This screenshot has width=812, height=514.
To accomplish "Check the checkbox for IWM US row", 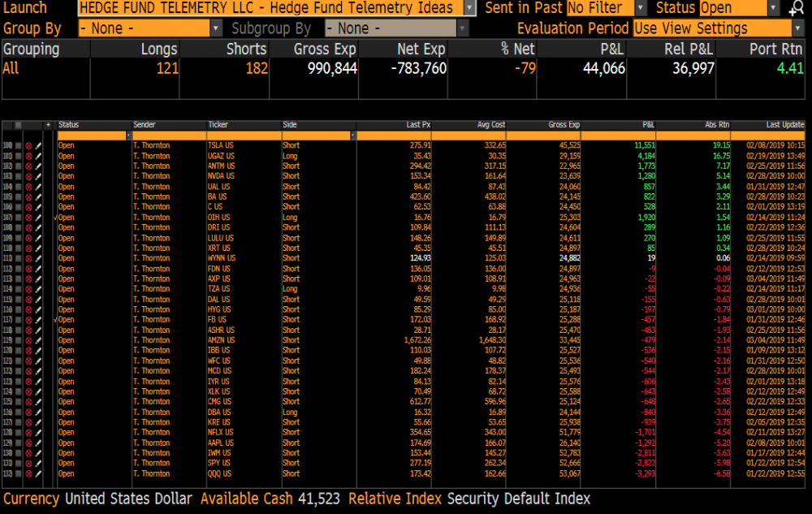I will (x=18, y=453).
